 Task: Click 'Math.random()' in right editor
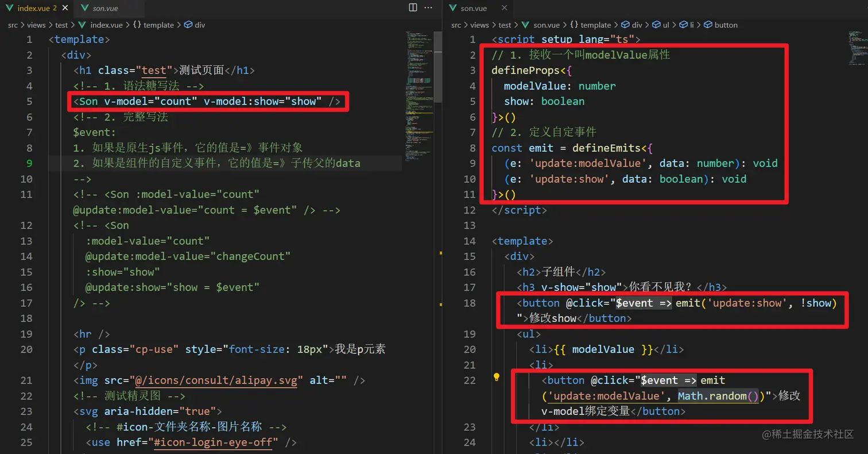click(718, 396)
